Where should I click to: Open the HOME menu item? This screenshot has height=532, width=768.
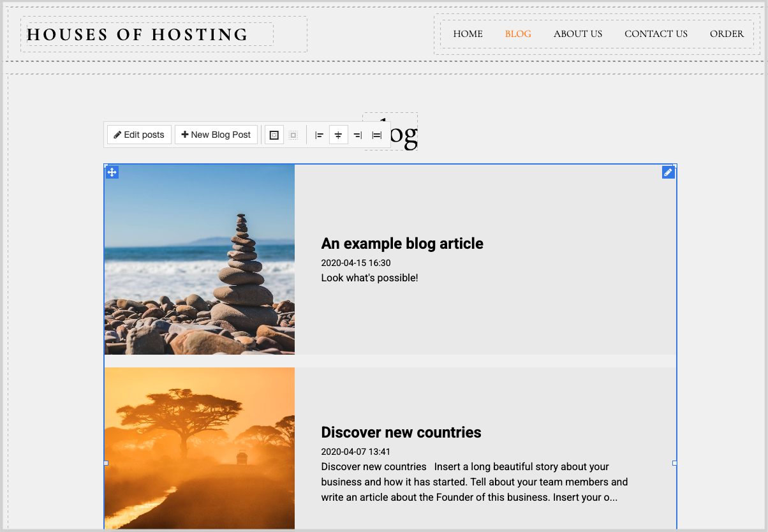click(x=468, y=34)
